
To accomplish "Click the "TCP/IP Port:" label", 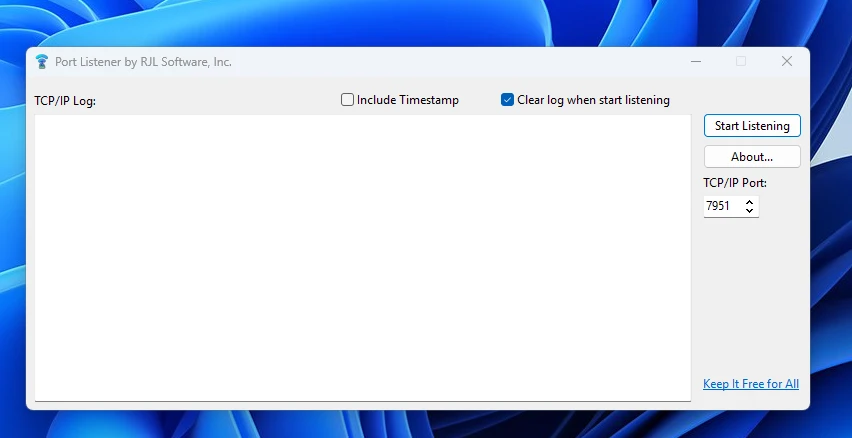I will coord(735,183).
